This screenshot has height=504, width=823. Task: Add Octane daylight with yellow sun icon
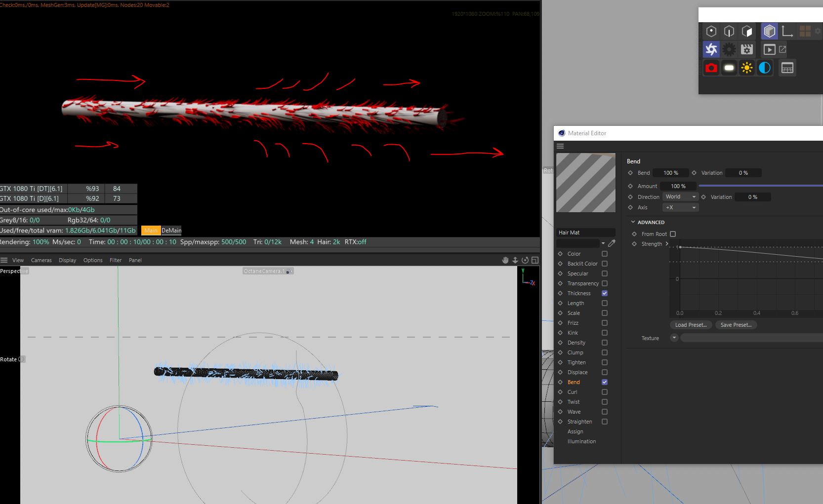click(747, 68)
